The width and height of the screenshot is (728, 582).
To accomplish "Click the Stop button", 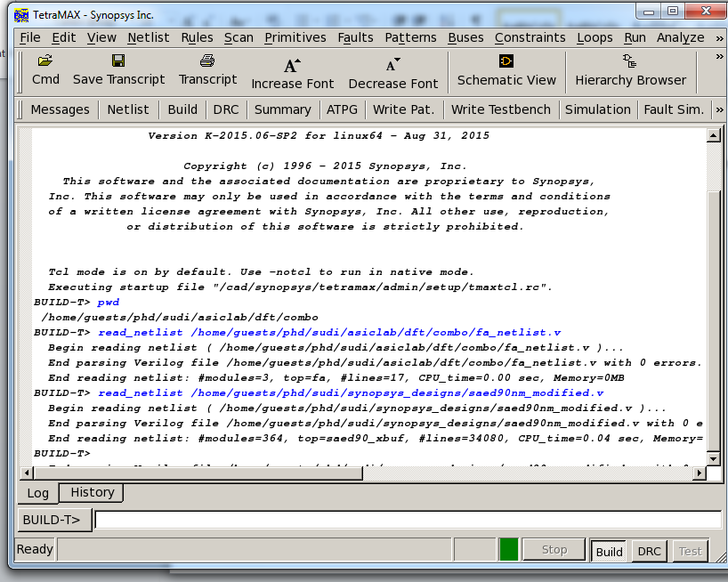I will point(554,550).
